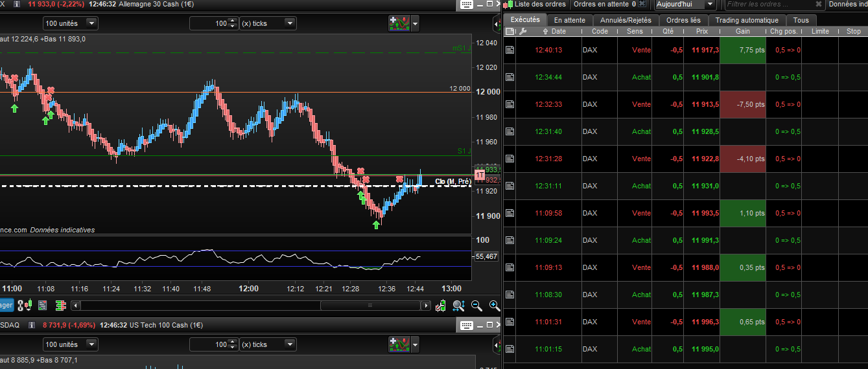Click the chart scrollbar left arrow
This screenshot has height=369, width=868.
tap(76, 306)
